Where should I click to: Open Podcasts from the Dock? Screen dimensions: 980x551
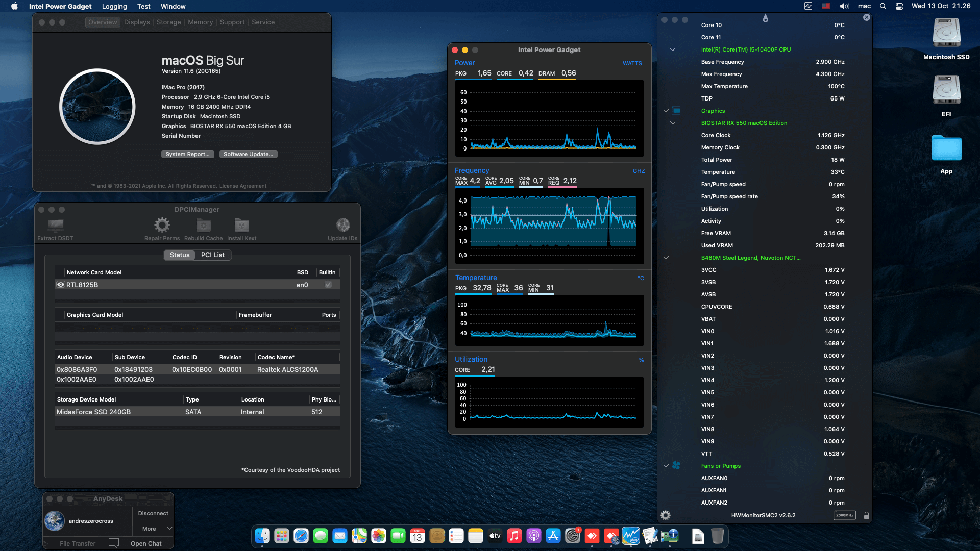[533, 536]
